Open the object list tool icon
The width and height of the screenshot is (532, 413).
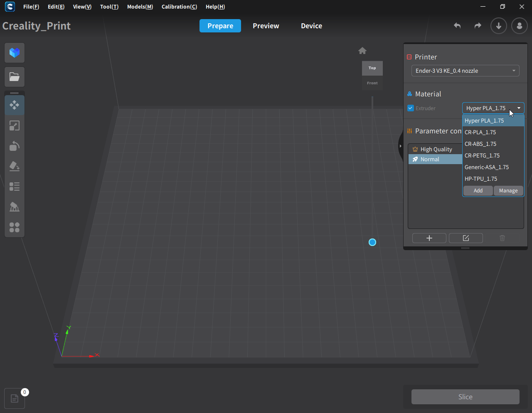click(x=15, y=187)
